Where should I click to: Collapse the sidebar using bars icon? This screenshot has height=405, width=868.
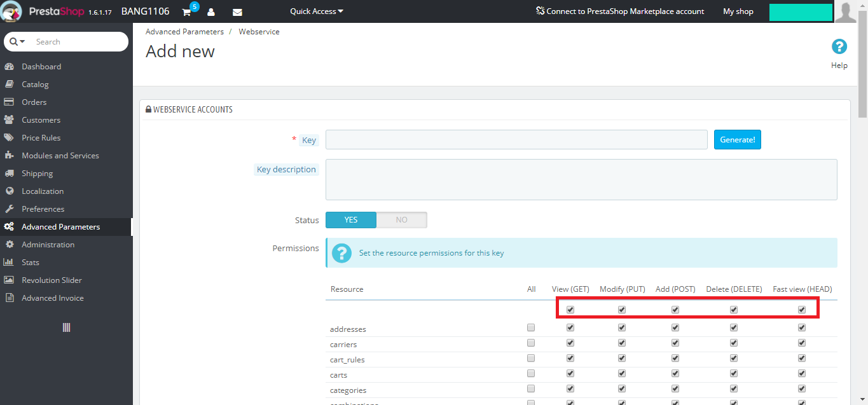coord(66,327)
